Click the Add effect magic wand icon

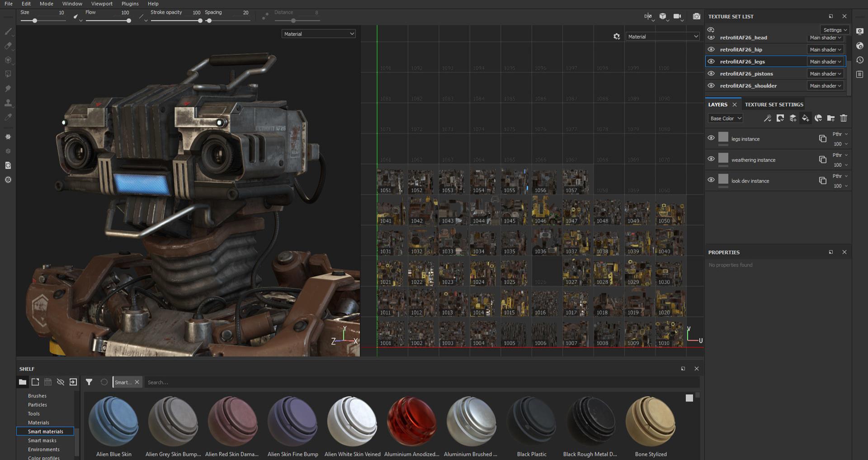pyautogui.click(x=768, y=118)
